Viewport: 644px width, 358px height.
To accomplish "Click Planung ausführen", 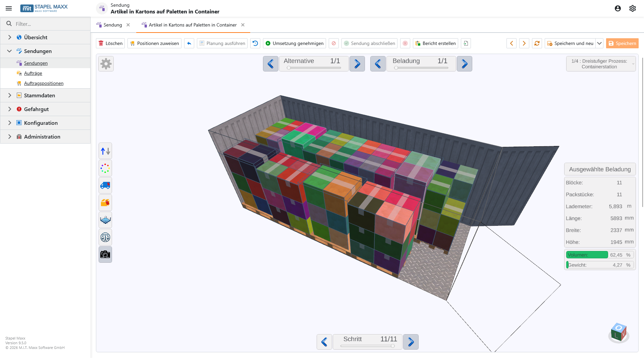I will point(222,43).
